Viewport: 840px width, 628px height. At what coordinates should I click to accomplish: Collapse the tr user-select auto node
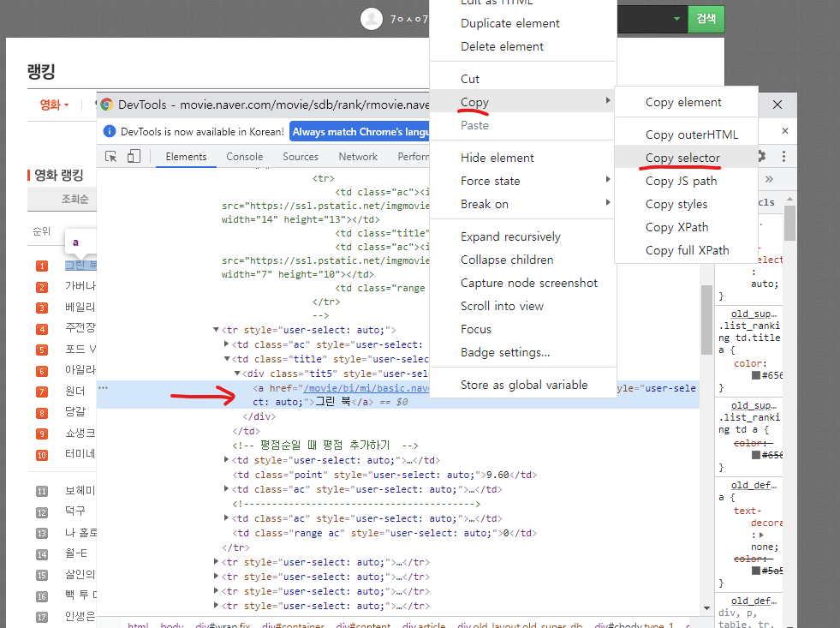pos(216,330)
